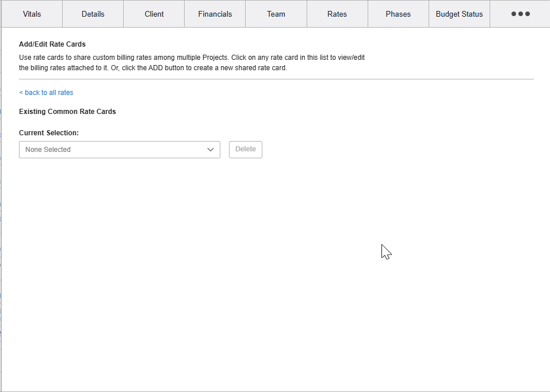The image size is (550, 392).
Task: Click the horizontal divider below the description
Action: 276,79
